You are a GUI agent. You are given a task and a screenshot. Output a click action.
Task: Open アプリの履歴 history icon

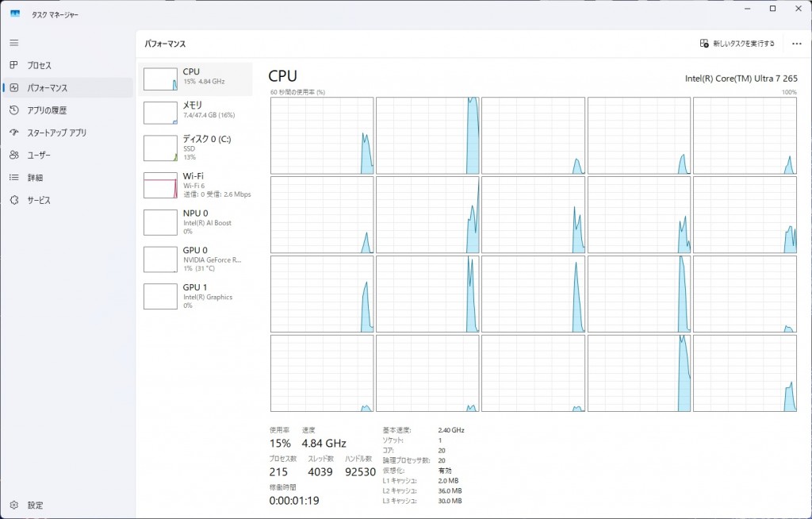(13, 110)
